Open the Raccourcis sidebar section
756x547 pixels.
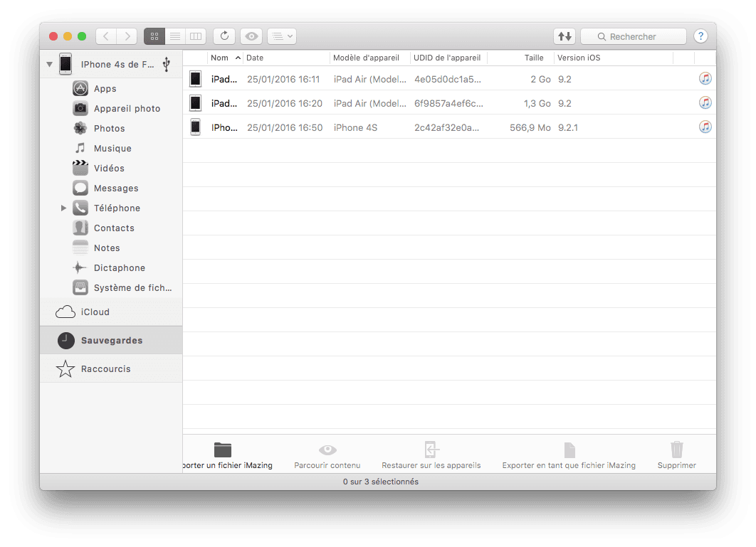(105, 369)
